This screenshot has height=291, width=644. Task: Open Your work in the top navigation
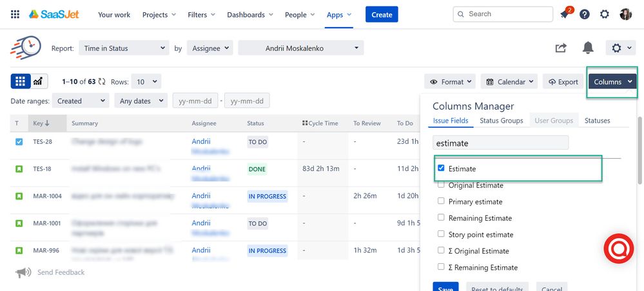[114, 15]
